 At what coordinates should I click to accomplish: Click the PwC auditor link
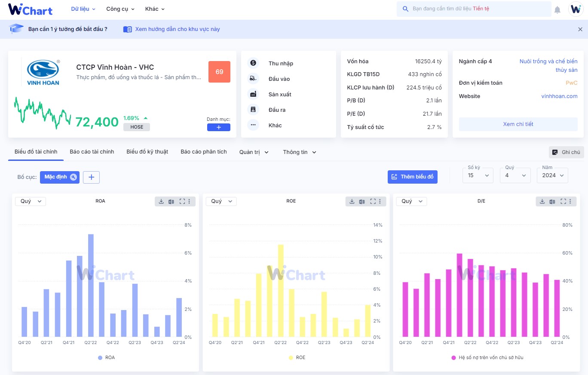(x=571, y=83)
